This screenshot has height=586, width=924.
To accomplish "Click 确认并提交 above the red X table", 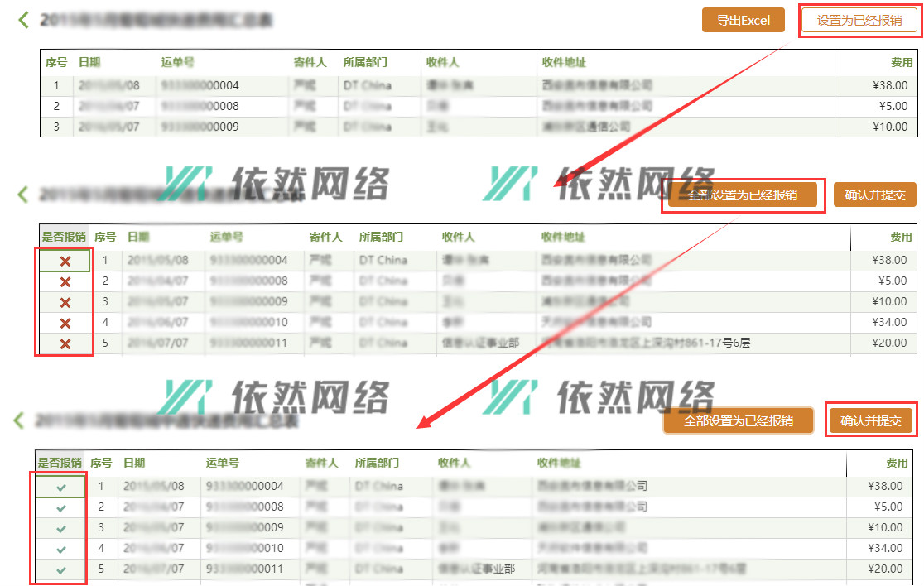I will click(874, 195).
